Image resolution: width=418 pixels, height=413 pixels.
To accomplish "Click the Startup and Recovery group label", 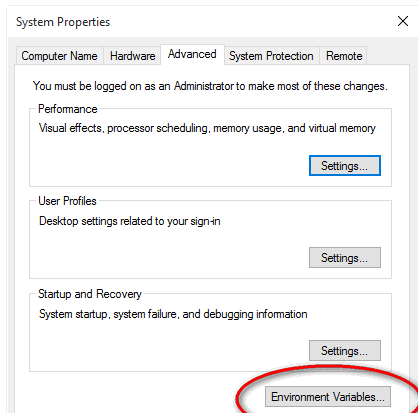I will point(90,294).
